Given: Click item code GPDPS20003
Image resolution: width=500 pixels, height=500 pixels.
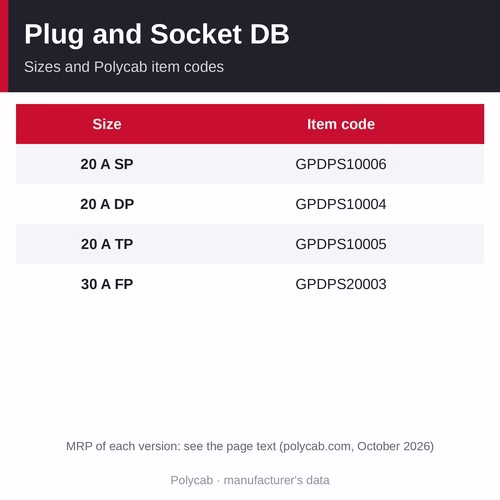Looking at the screenshot, I should 341,284.
